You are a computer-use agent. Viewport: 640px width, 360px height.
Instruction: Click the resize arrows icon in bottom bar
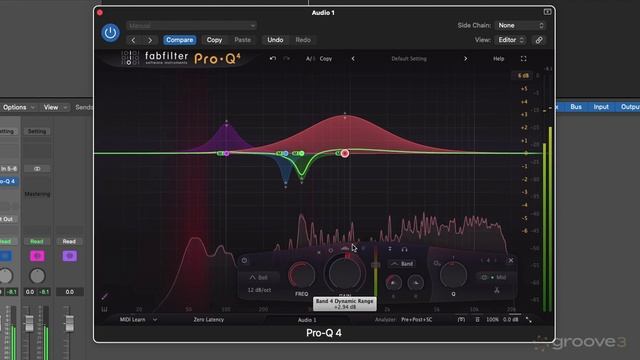tap(529, 320)
